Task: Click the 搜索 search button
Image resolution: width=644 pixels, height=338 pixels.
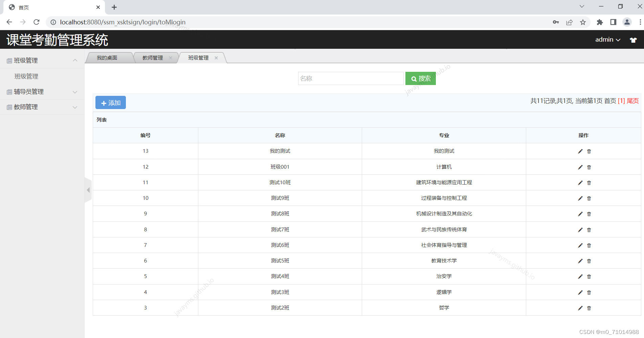Action: coord(420,78)
